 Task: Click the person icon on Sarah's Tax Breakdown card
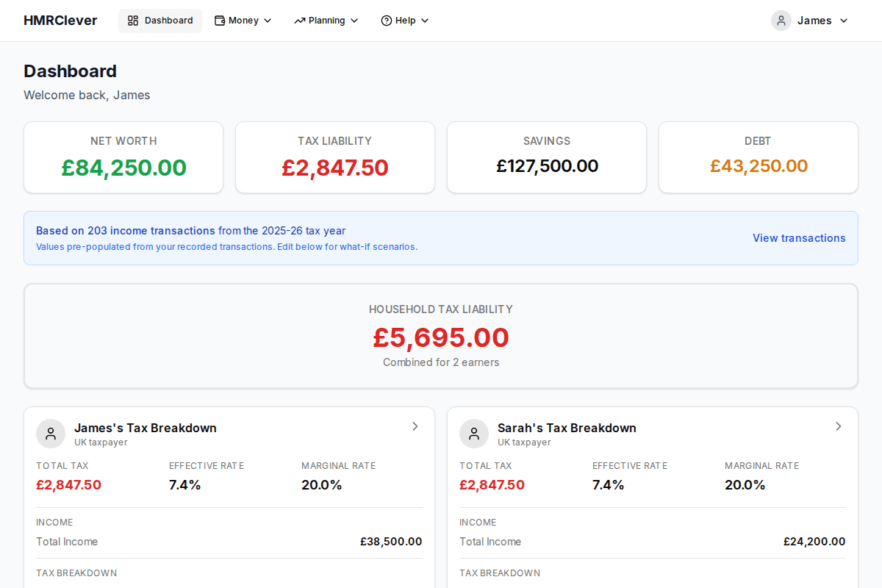pyautogui.click(x=473, y=434)
